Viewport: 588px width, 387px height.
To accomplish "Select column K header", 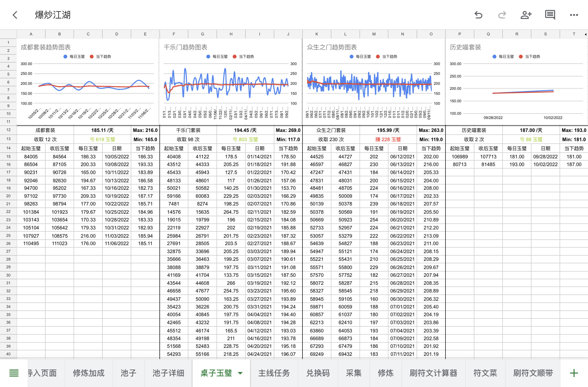I will 317,34.
